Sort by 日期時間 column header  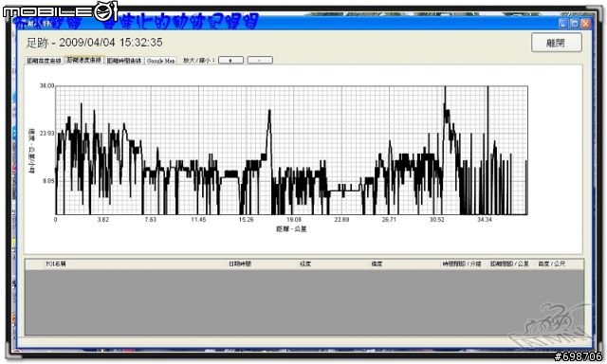pyautogui.click(x=240, y=264)
